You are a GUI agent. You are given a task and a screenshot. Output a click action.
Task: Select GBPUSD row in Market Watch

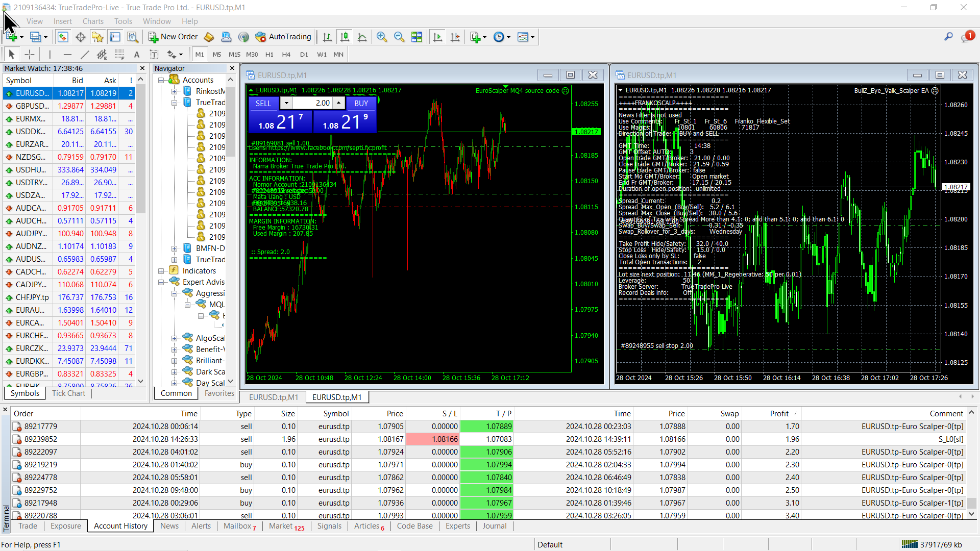pyautogui.click(x=69, y=106)
